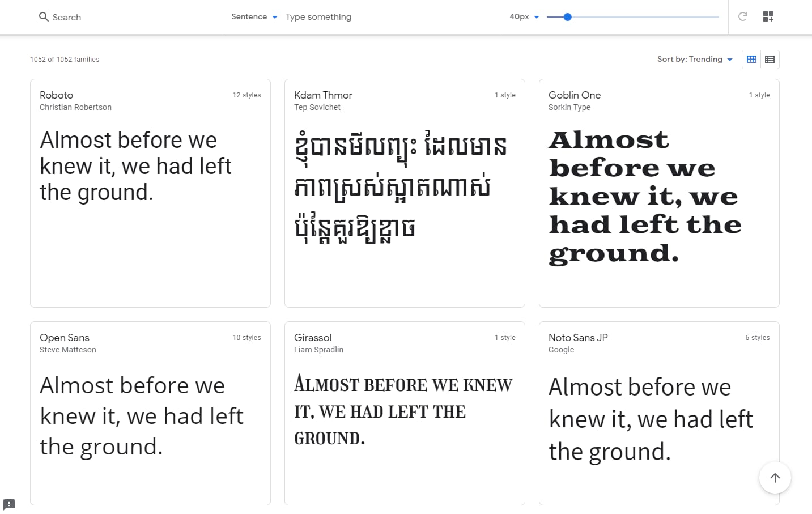The height and width of the screenshot is (514, 812).
Task: Select the Roboto font family
Action: pos(56,95)
